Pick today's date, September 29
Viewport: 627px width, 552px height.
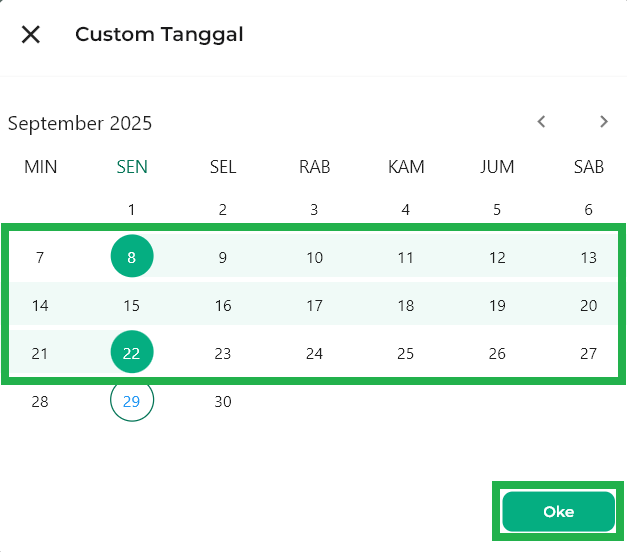click(132, 402)
